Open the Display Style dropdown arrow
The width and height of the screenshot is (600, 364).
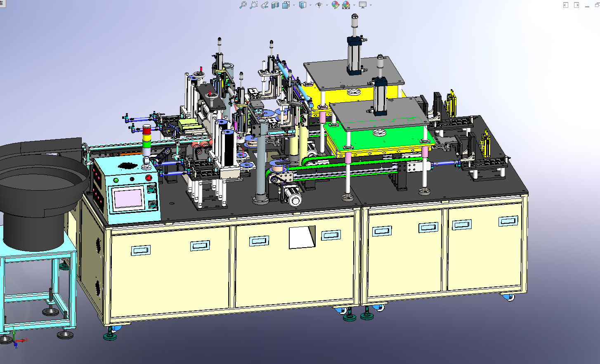point(310,5)
